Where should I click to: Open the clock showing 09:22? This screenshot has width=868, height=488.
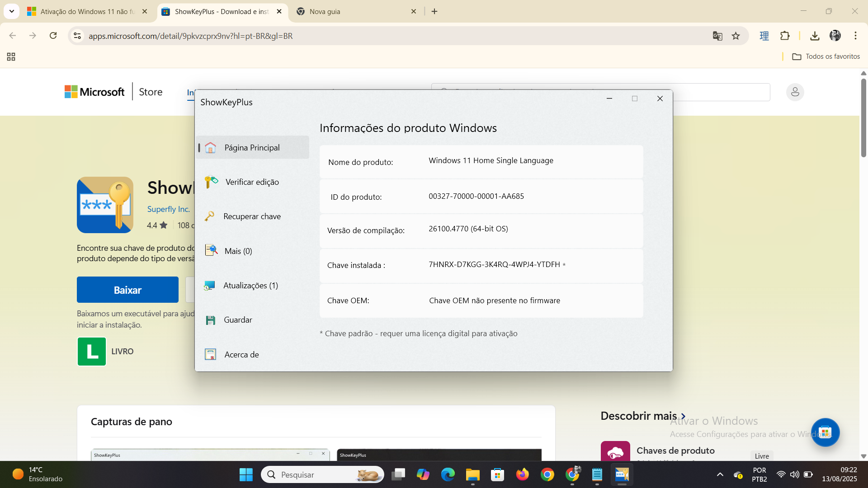(x=839, y=474)
